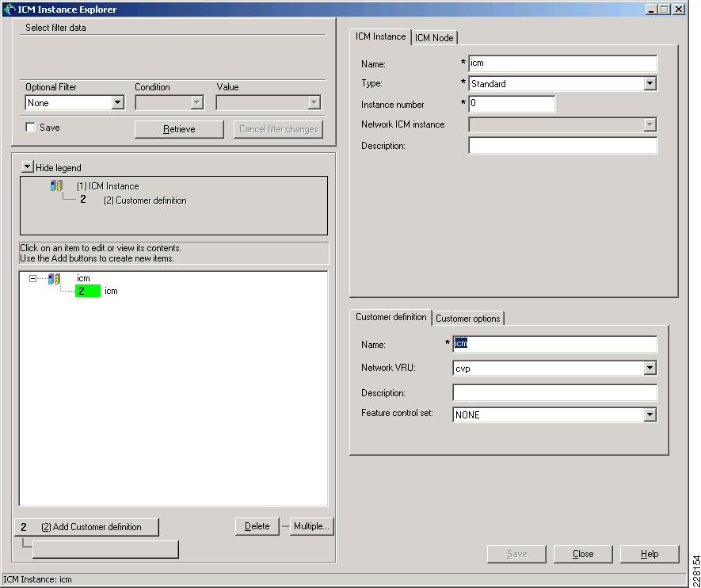Image resolution: width=701 pixels, height=588 pixels.
Task: Switch to the ICM Node tab
Action: (x=434, y=38)
